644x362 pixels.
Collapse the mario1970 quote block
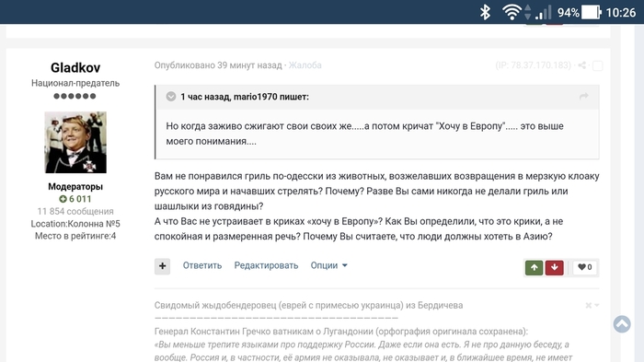tap(171, 97)
